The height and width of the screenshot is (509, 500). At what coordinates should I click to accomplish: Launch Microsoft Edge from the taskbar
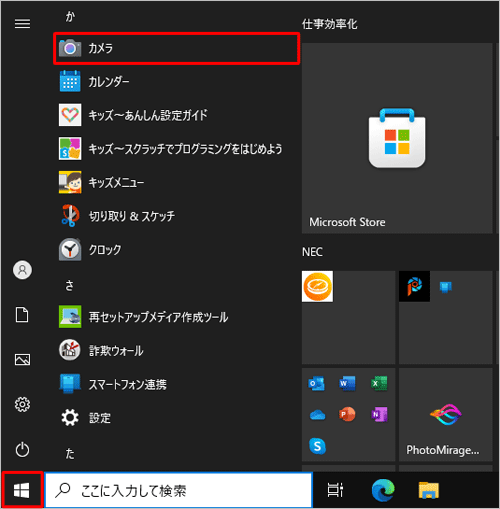(383, 490)
